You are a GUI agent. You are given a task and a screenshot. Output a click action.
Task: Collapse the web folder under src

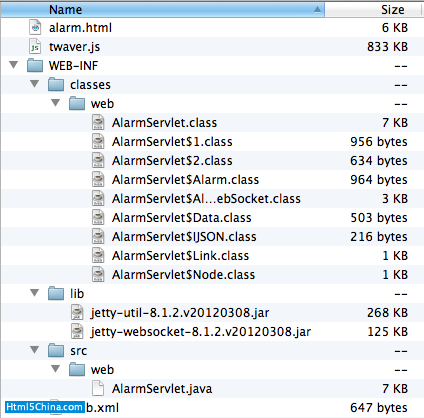coord(56,369)
